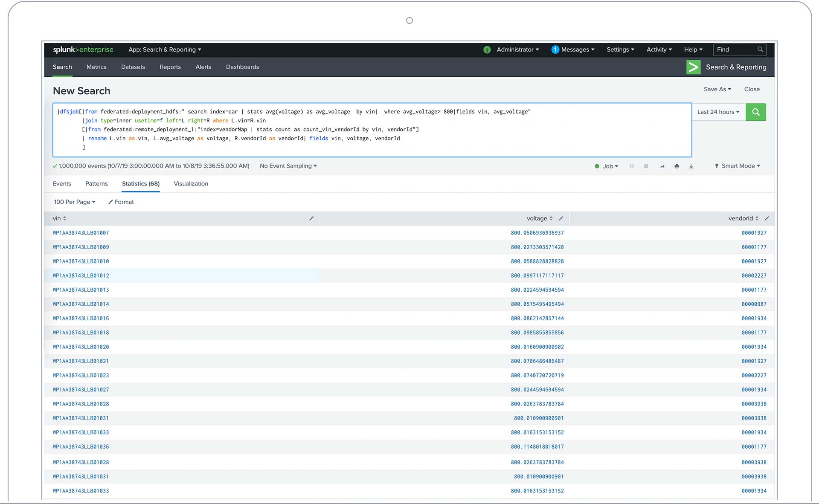Screen dimensions: 819x504
Task: Click vin WP1AA38743LLB01036
Action: pyautogui.click(x=81, y=446)
